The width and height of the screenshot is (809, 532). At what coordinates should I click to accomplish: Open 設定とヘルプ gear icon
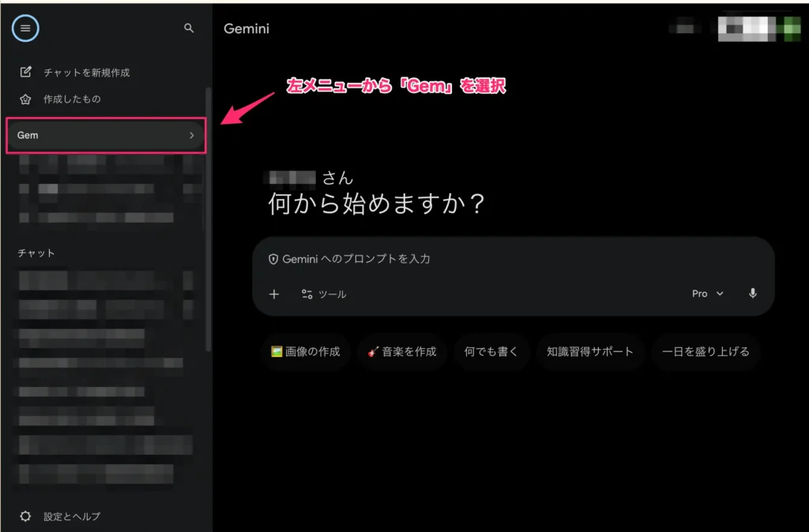[25, 516]
